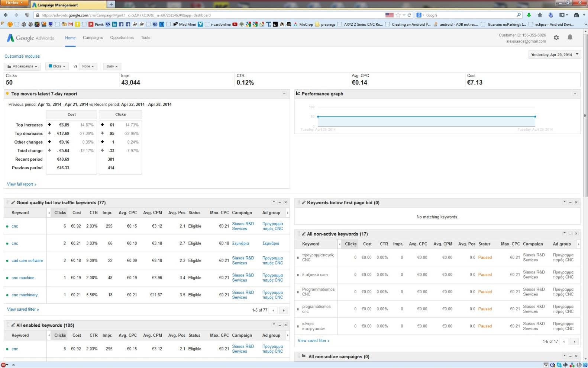Edit All enabled keywords pencil icon
The height and width of the screenshot is (368, 588).
[x=13, y=325]
